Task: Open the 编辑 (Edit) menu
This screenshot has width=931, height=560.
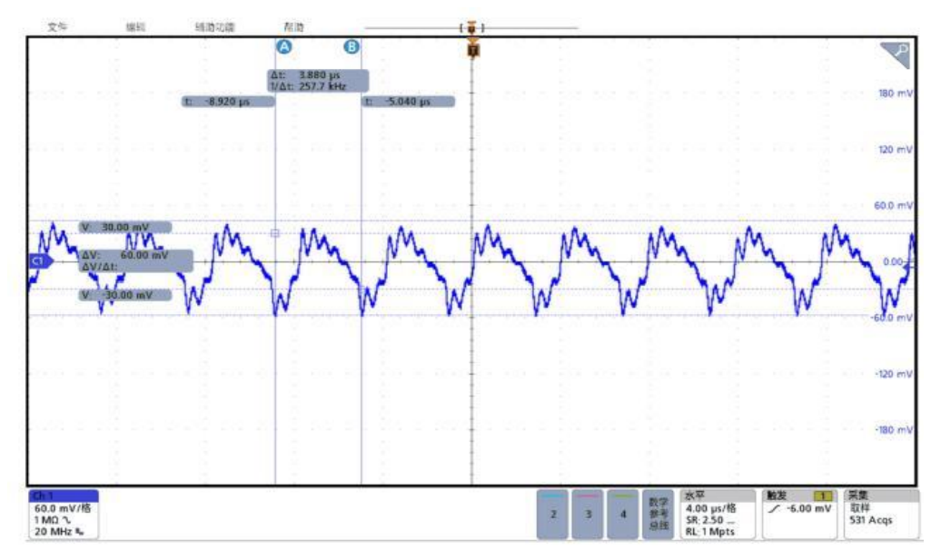Action: (135, 26)
